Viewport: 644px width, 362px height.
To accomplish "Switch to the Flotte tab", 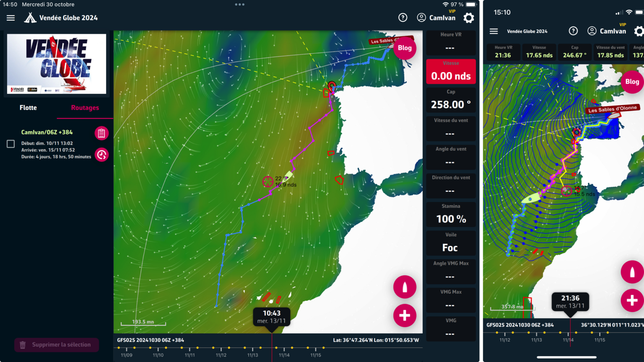I will (x=28, y=108).
